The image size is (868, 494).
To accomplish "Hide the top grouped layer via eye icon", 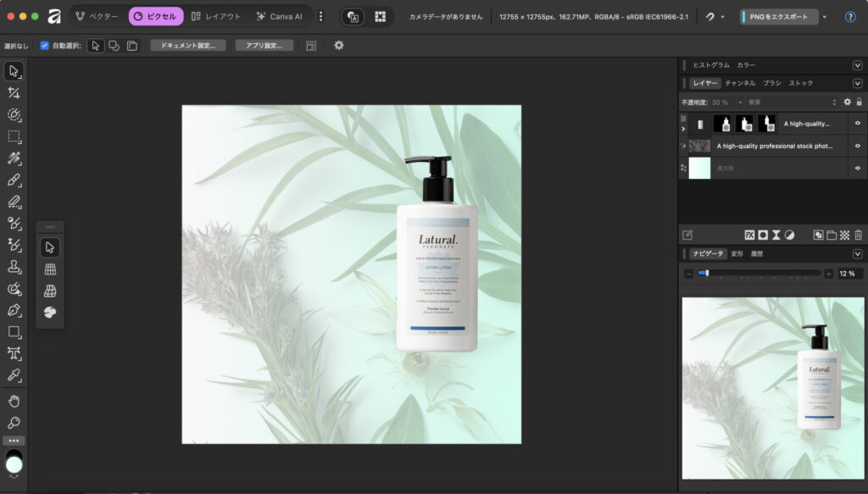I will [857, 124].
